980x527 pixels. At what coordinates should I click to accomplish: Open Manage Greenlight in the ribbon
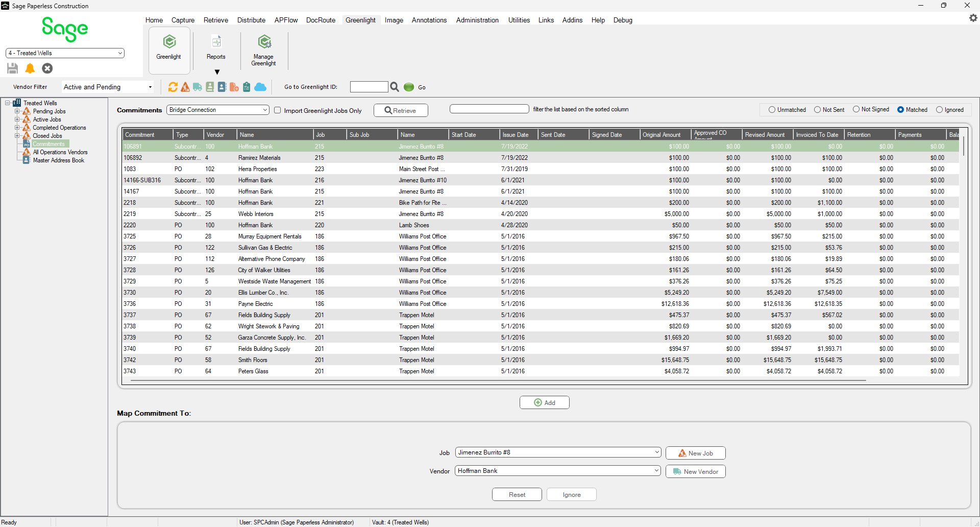pyautogui.click(x=263, y=50)
